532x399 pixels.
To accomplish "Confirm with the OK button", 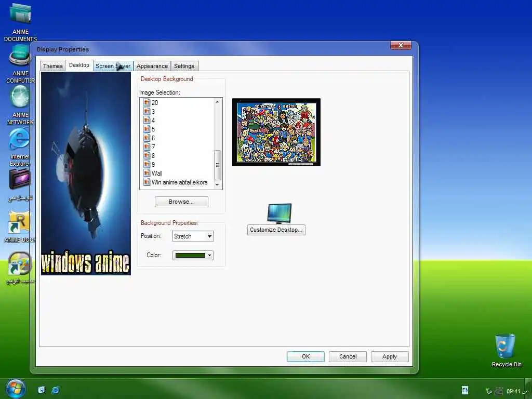I will pos(305,356).
